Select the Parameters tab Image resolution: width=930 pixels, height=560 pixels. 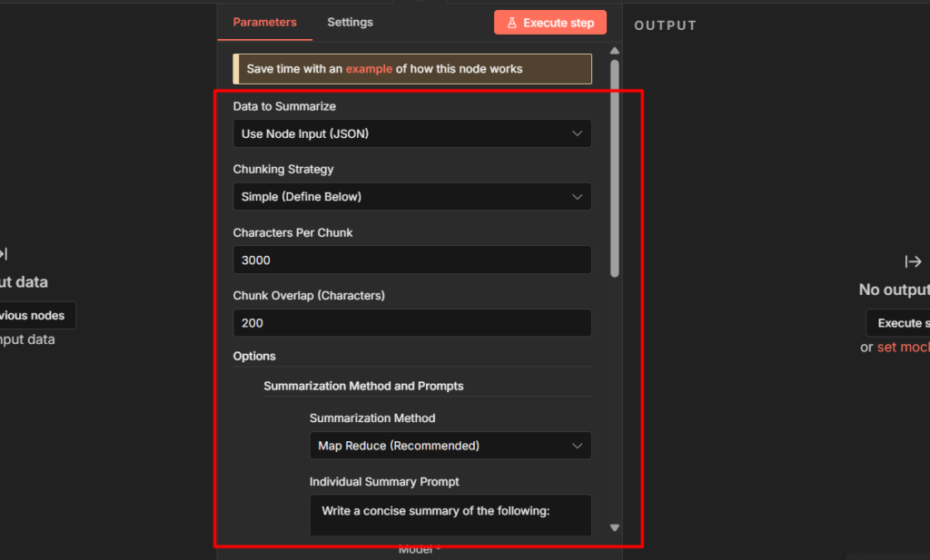tap(264, 22)
